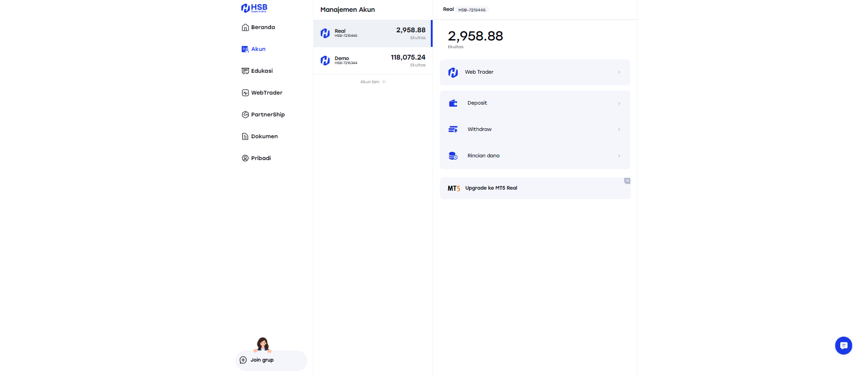
Task: Open the Edukasi menu label
Action: coord(262,71)
